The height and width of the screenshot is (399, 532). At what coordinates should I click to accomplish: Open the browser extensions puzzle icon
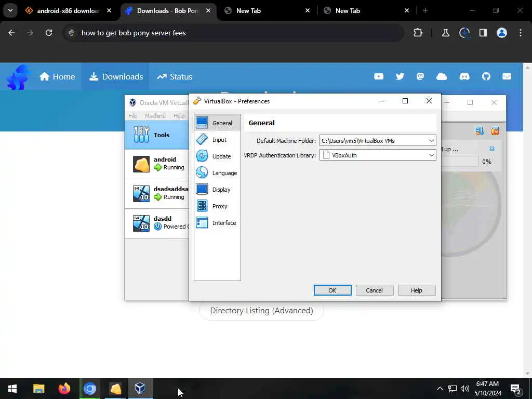(418, 33)
